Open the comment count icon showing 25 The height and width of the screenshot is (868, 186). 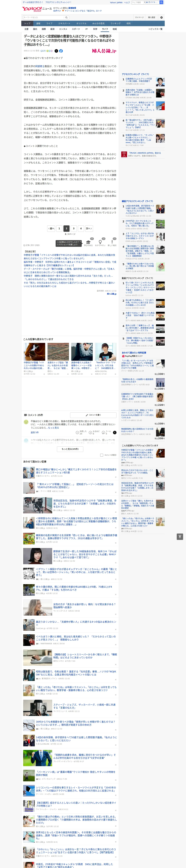(x=43, y=51)
